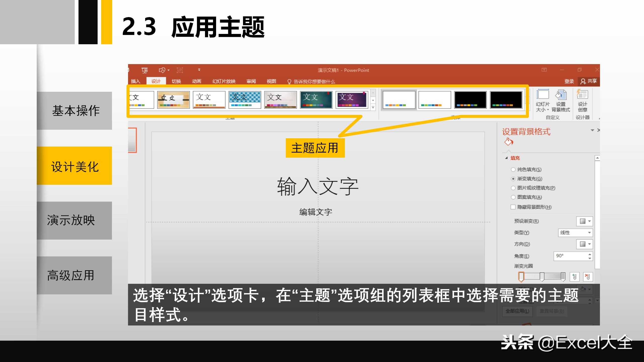Close the 设置背景格式 pane with its X icon
Image resolution: width=644 pixels, height=362 pixels.
coord(598,130)
